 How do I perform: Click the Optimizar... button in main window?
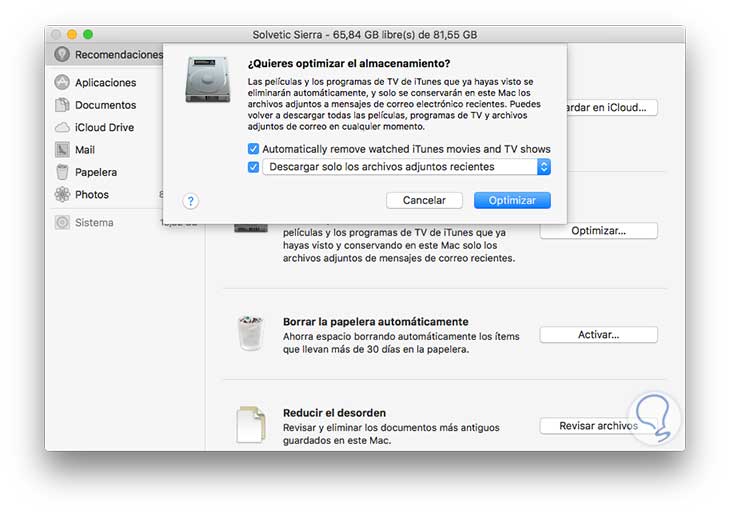(x=599, y=230)
